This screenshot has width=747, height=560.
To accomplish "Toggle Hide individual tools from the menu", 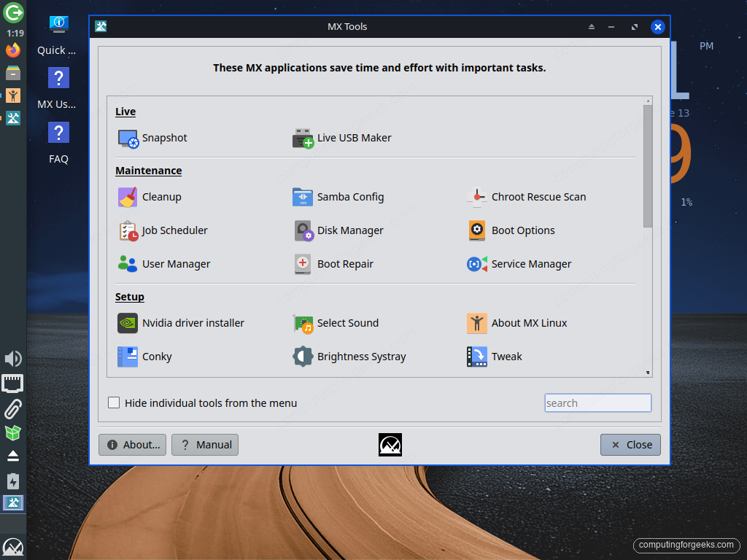I will tap(114, 402).
